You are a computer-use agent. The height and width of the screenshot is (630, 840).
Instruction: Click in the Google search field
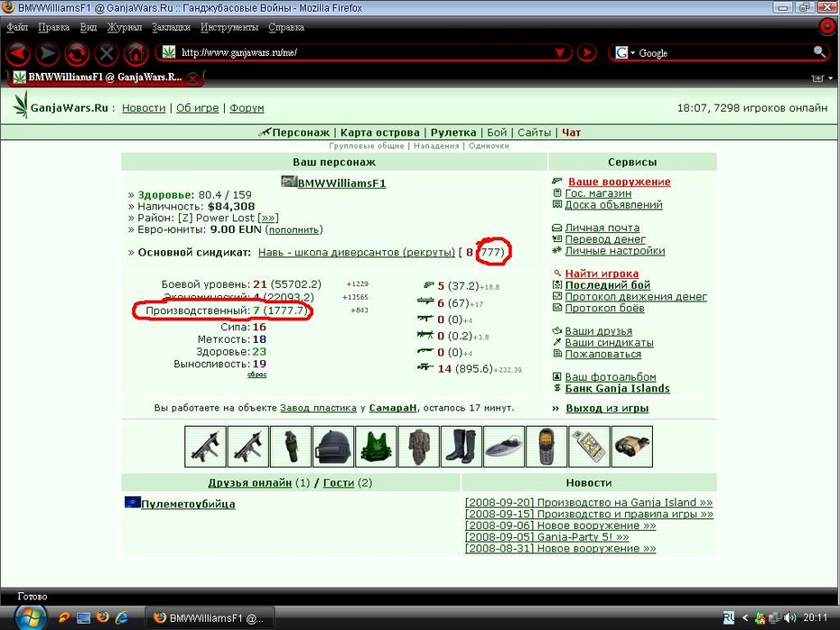(723, 52)
